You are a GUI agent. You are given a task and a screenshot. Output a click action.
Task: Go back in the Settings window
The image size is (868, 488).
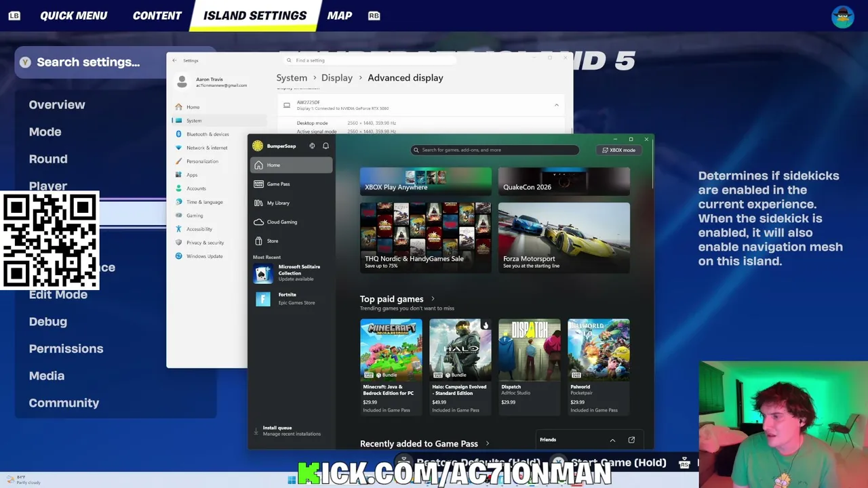tap(174, 60)
